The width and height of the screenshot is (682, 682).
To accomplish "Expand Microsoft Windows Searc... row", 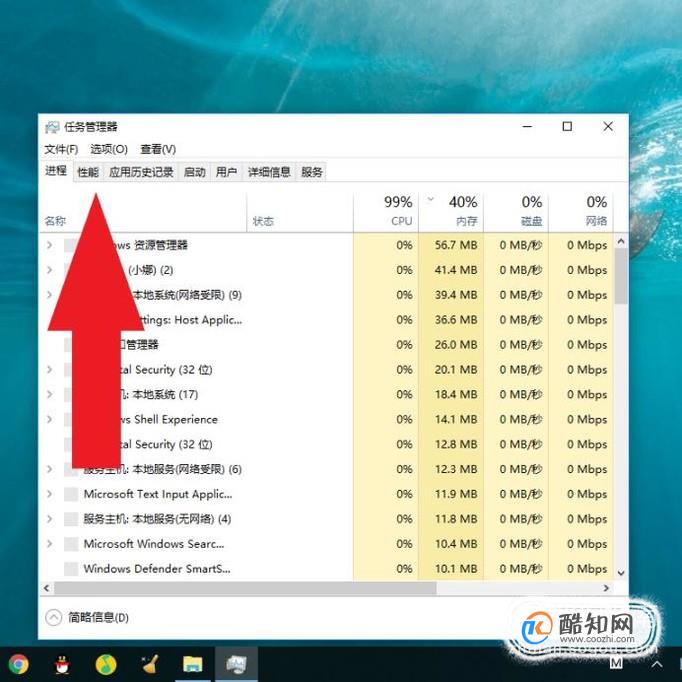I will pos(50,544).
